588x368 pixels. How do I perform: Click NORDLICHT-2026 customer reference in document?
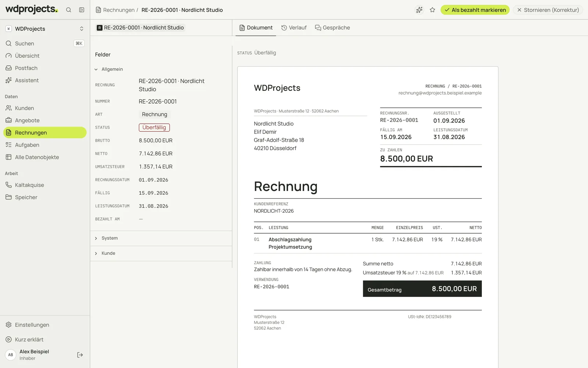click(274, 211)
